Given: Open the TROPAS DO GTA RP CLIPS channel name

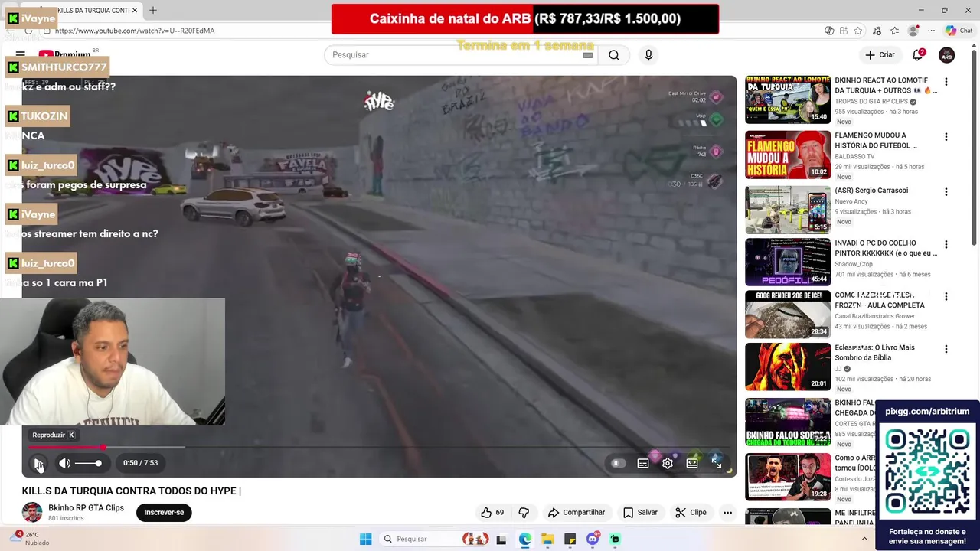Looking at the screenshot, I should [x=871, y=101].
